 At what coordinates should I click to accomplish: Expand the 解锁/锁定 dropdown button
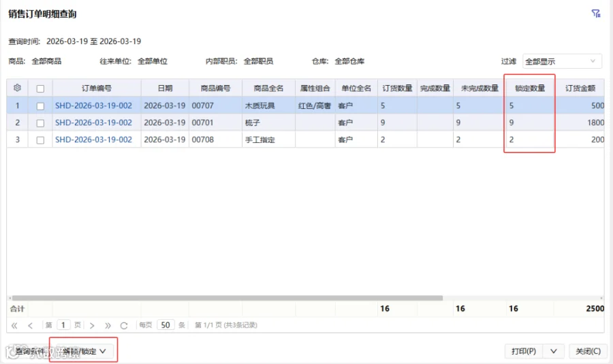tap(84, 351)
